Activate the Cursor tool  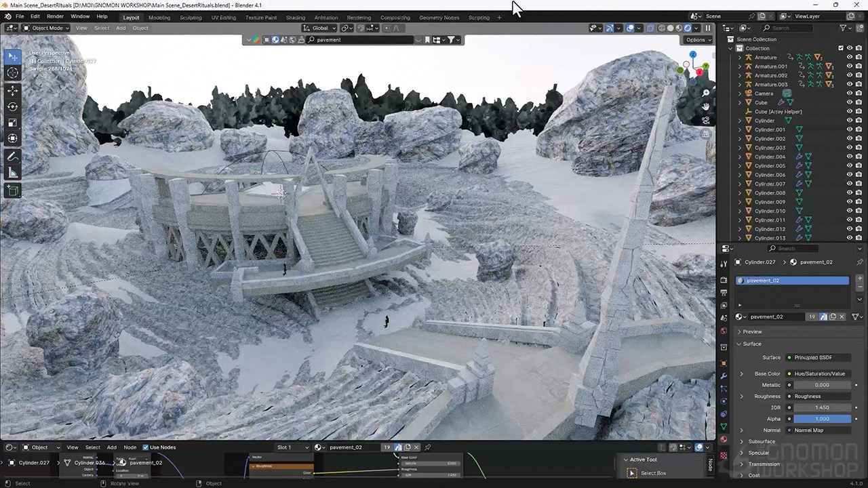point(13,73)
